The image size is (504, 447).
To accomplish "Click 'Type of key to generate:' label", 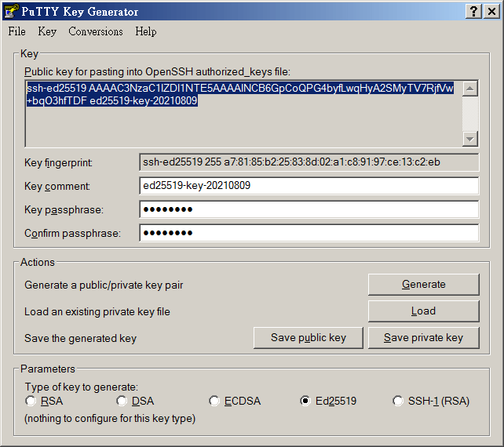I will (x=82, y=387).
